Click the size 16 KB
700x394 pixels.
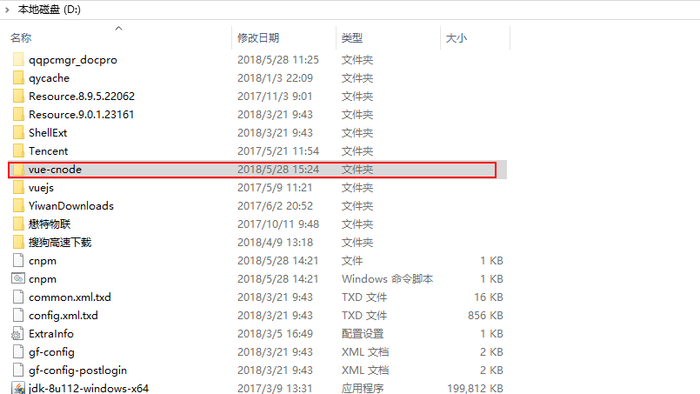(488, 297)
